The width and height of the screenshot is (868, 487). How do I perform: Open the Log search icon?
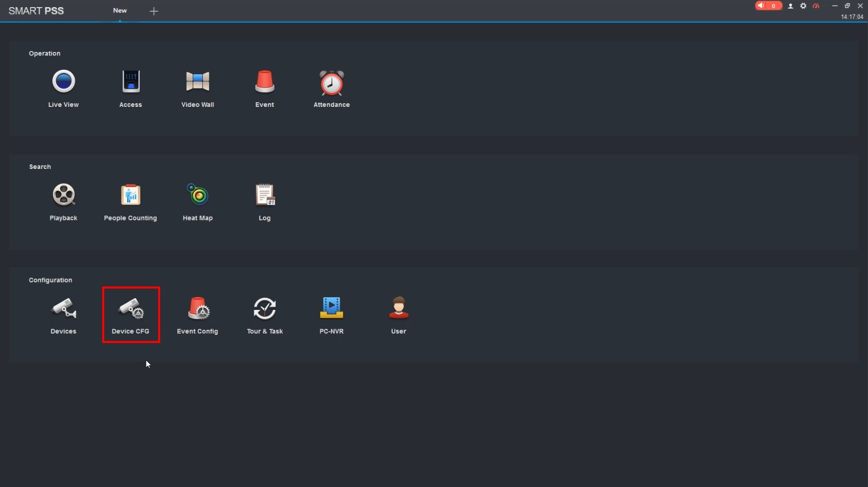coord(265,195)
